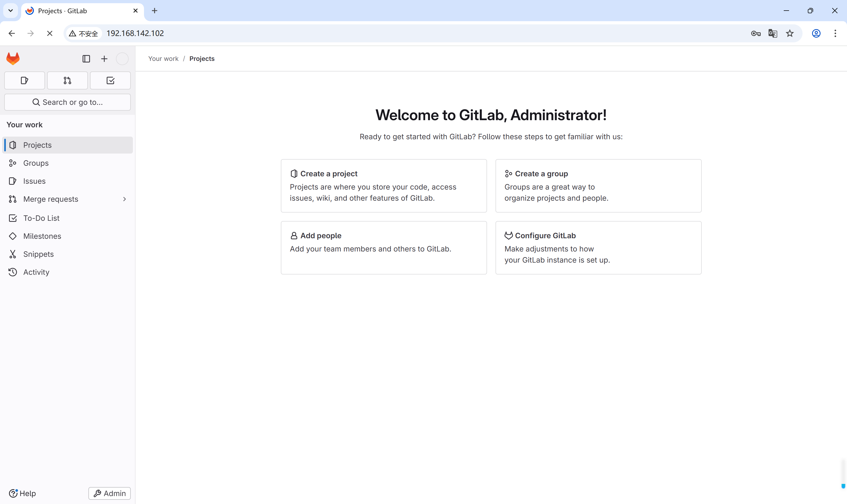The image size is (847, 504).
Task: Click the Search or go to field
Action: [67, 102]
